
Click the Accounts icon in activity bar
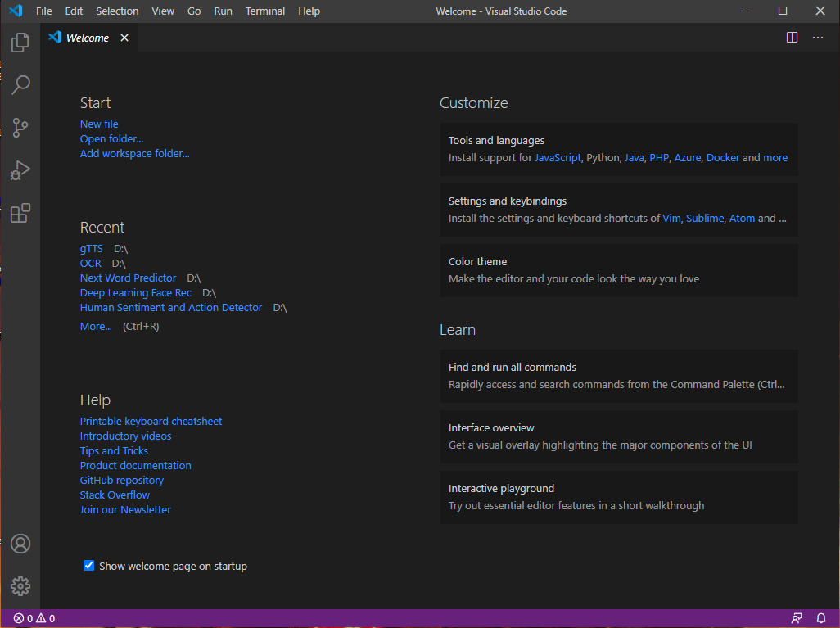pos(20,544)
